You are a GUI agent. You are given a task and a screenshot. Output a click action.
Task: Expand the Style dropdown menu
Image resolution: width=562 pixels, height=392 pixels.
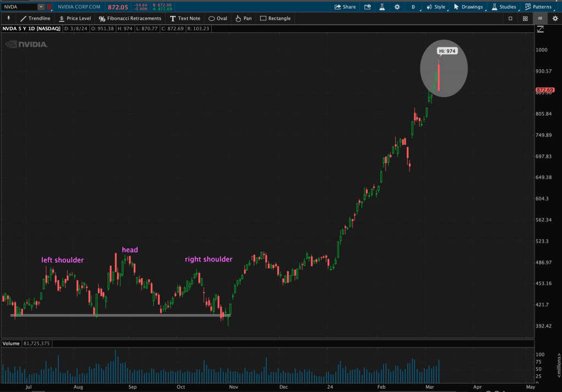[436, 7]
